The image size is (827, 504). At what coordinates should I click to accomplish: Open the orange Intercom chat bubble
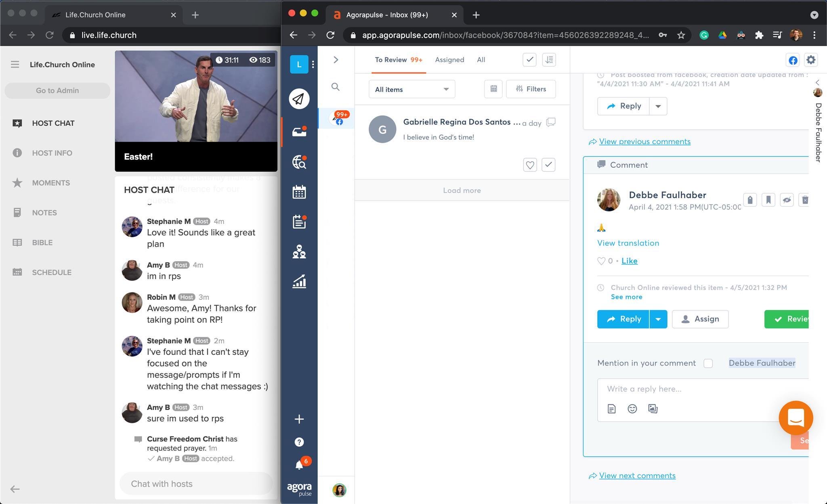pos(796,418)
